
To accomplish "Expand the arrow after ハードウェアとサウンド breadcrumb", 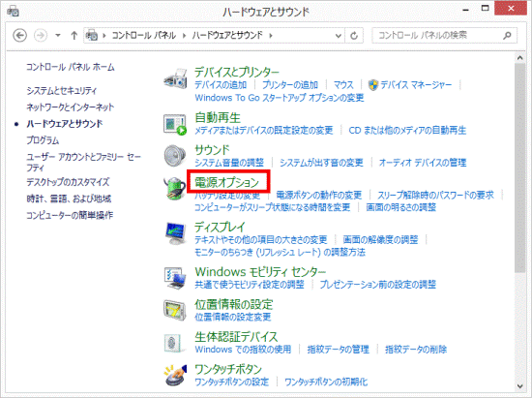I will click(271, 35).
